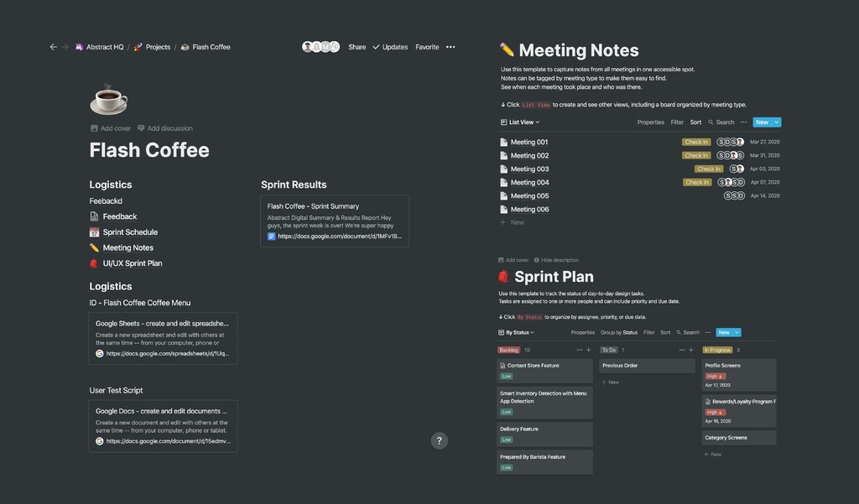
Task: Expand New button dropdown arrow in Meeting Notes
Action: click(776, 122)
